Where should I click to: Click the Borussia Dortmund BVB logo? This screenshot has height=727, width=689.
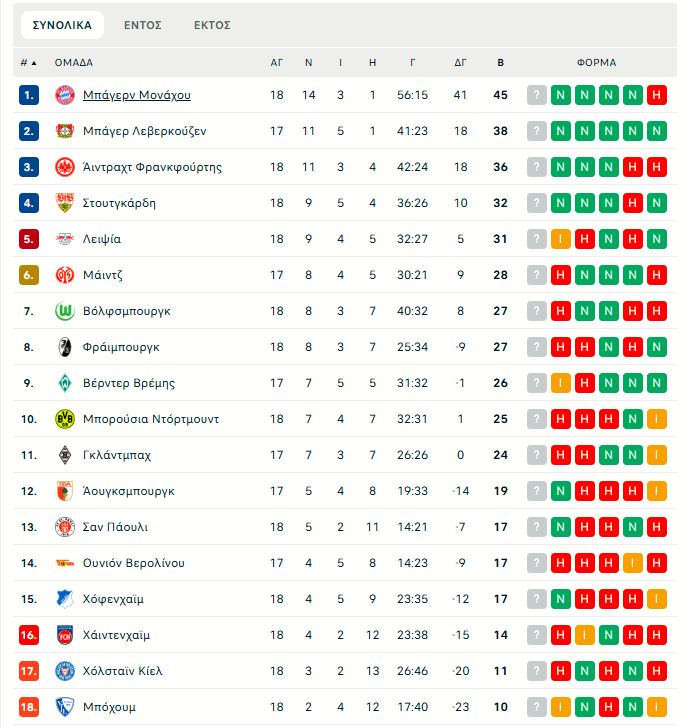[x=65, y=419]
